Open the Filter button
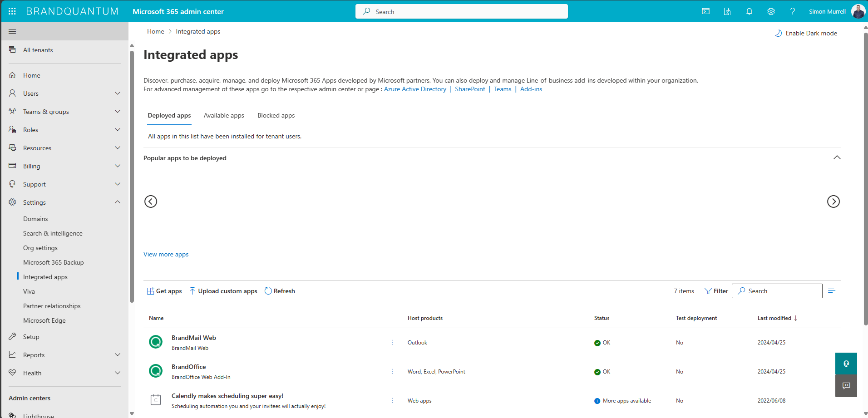 tap(716, 291)
